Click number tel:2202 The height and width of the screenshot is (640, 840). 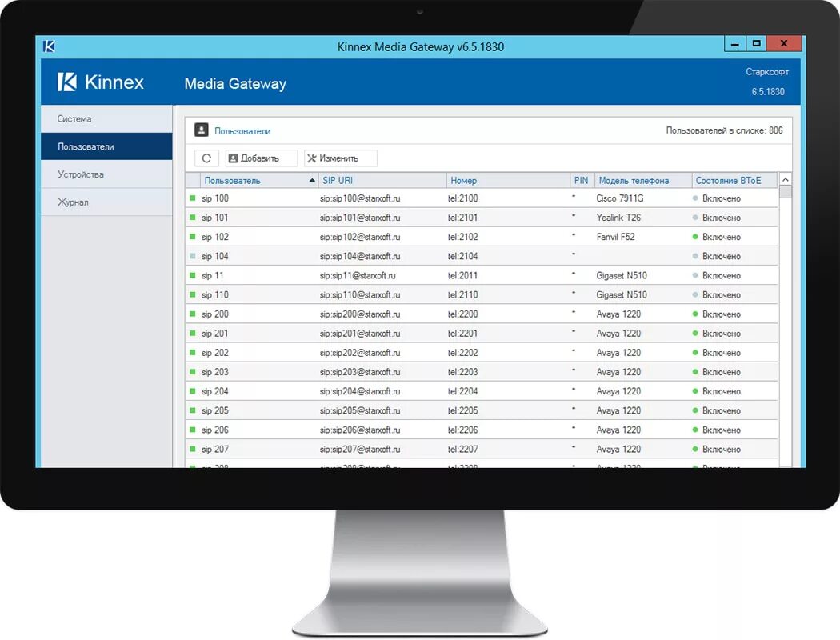pos(463,353)
